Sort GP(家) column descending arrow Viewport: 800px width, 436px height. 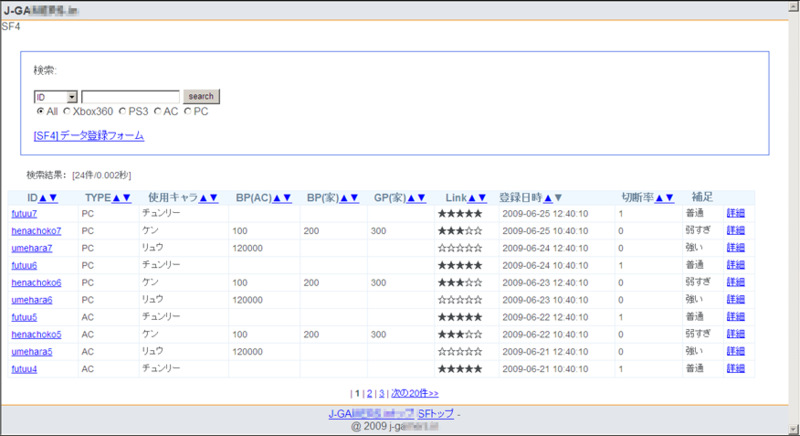click(421, 198)
